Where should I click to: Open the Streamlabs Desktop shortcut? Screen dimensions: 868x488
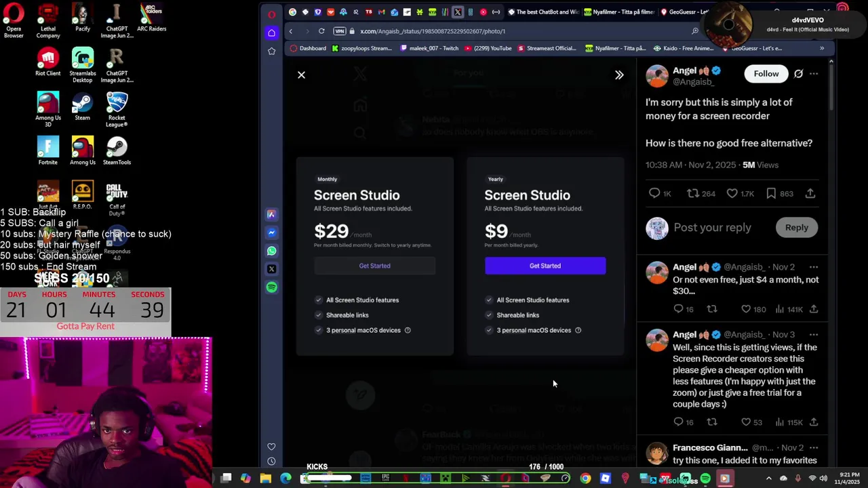coord(82,65)
